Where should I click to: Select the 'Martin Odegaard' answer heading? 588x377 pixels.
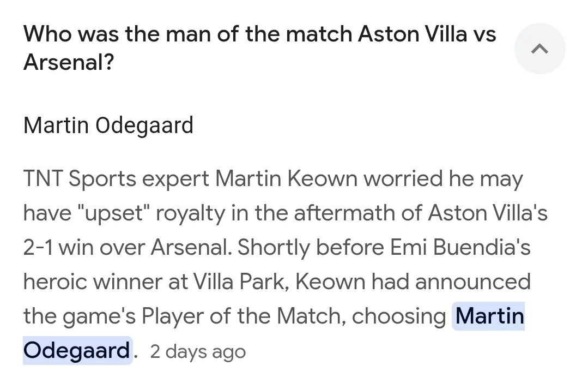[108, 125]
